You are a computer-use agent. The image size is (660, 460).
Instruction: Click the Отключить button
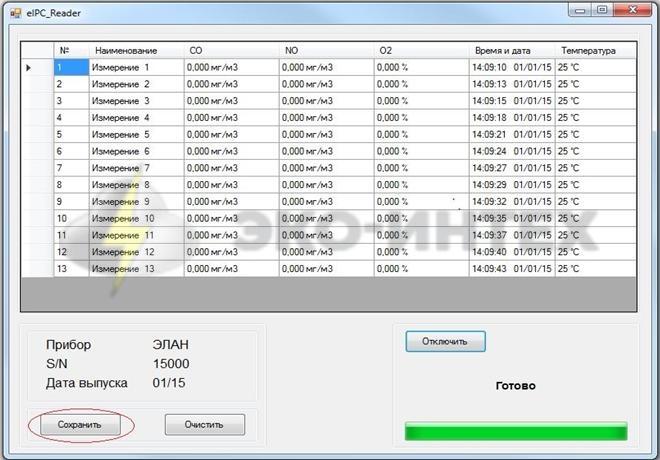point(445,341)
